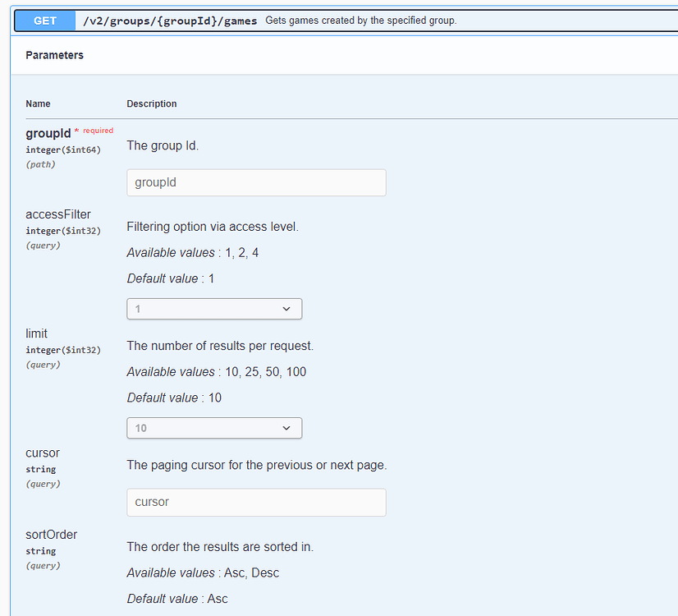Open the limit results-per-request dropdown
The width and height of the screenshot is (678, 616).
[x=214, y=428]
